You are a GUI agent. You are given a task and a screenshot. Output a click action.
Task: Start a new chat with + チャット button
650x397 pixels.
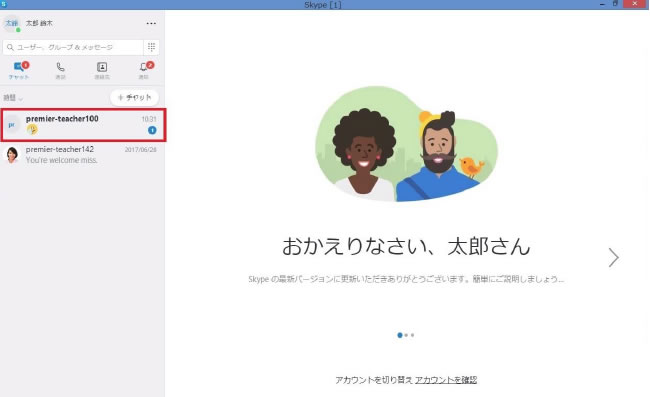[134, 97]
